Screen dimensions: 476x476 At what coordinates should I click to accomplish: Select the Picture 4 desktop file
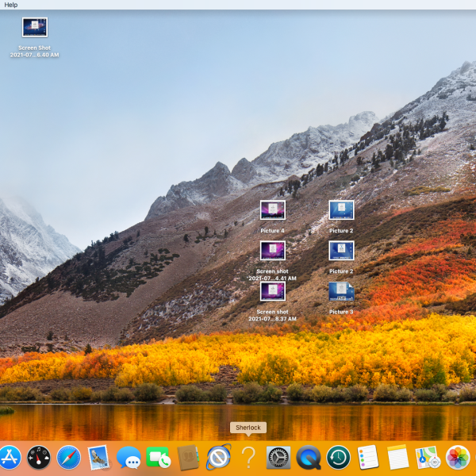[272, 210]
